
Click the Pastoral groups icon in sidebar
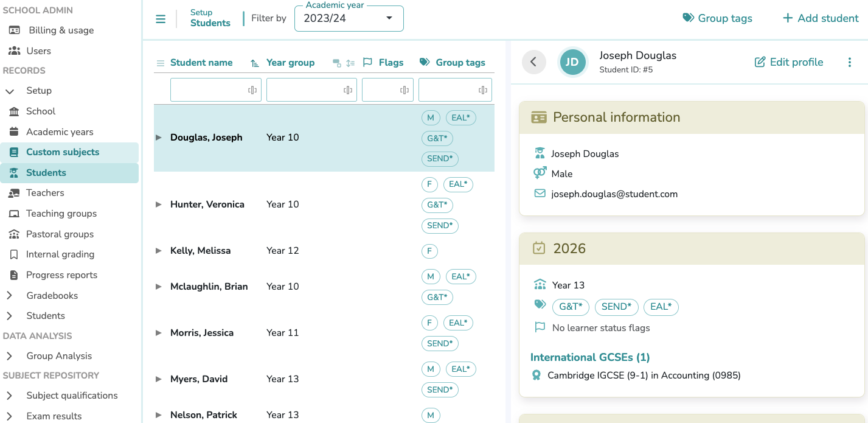point(14,234)
